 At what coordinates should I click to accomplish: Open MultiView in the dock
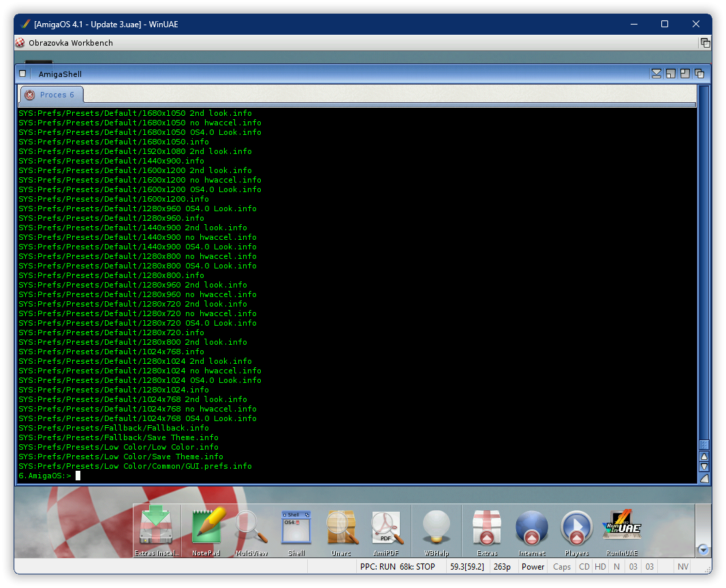251,529
